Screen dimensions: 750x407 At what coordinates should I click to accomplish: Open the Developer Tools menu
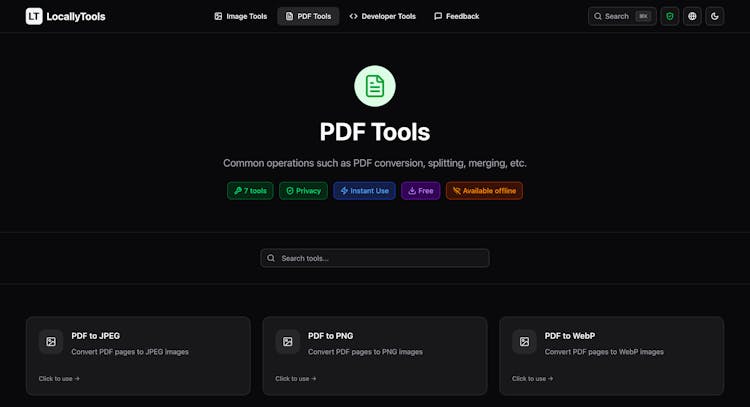point(383,16)
